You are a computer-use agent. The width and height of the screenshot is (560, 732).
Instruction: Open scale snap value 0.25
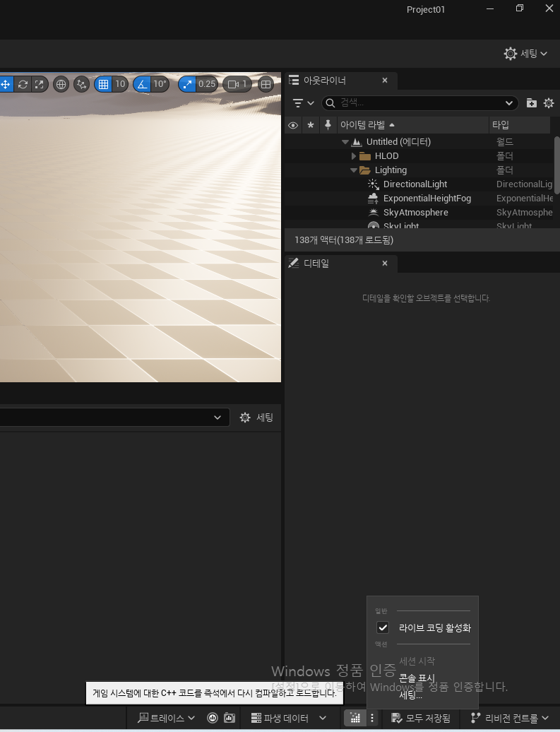(207, 85)
